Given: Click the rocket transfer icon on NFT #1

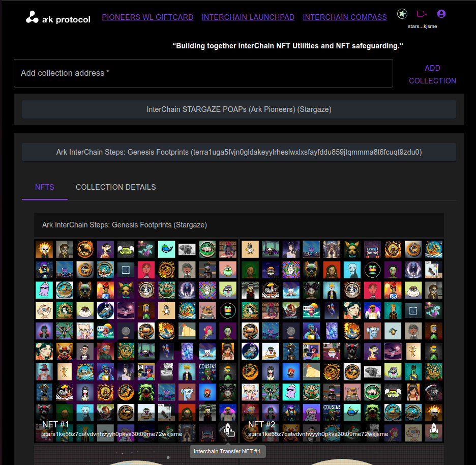Looking at the screenshot, I should click(227, 430).
